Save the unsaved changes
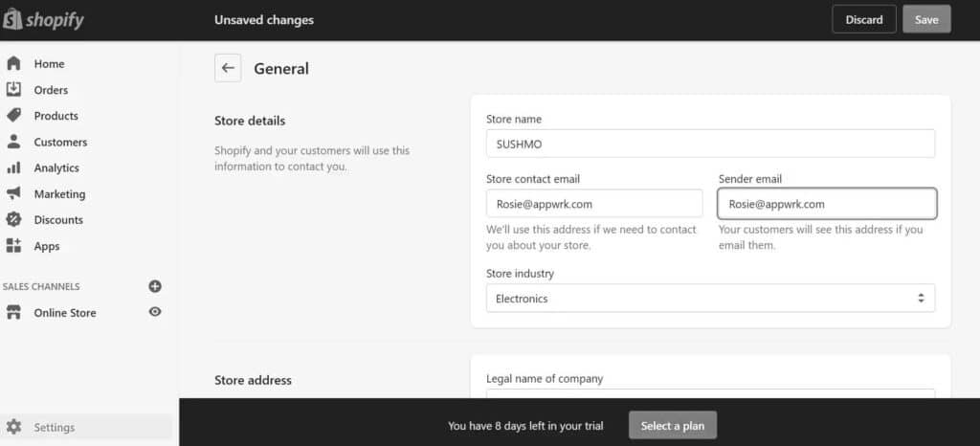The height and width of the screenshot is (446, 980). [926, 19]
